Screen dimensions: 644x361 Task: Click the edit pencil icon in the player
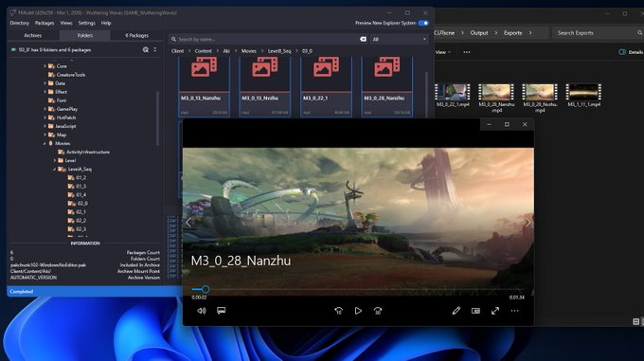tap(456, 311)
